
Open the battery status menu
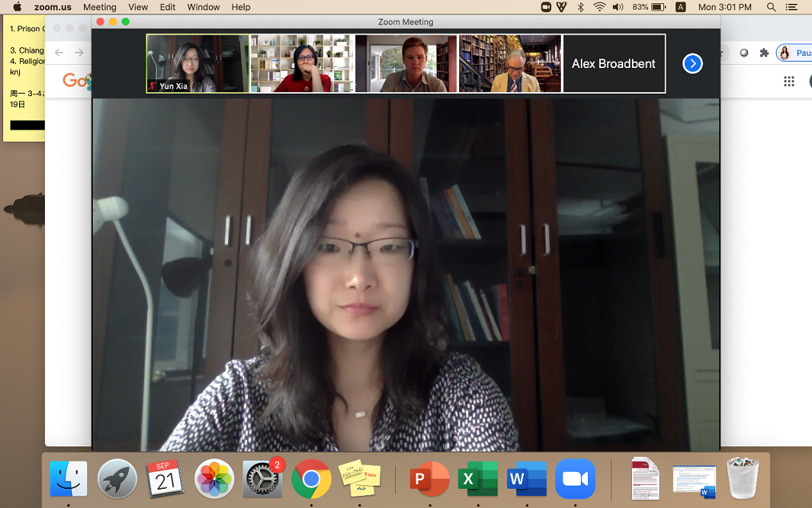pos(658,7)
